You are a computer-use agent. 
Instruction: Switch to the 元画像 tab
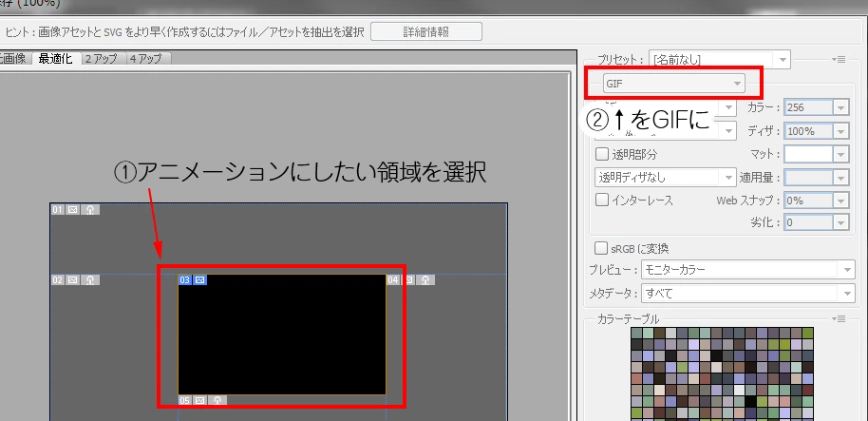(x=13, y=58)
